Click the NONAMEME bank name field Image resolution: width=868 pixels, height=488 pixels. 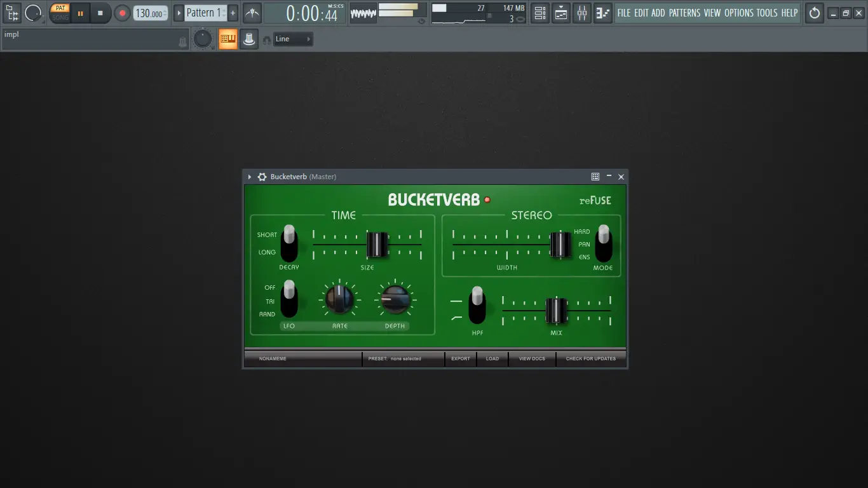(303, 358)
